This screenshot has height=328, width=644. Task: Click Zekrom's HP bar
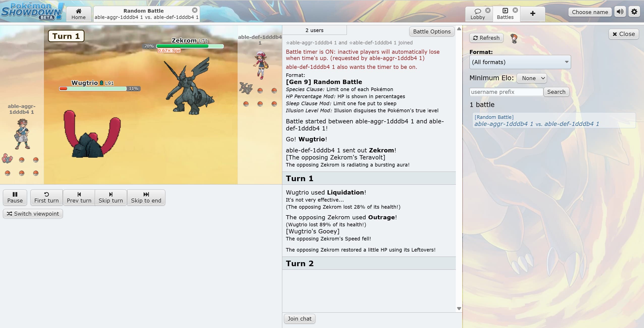(190, 46)
